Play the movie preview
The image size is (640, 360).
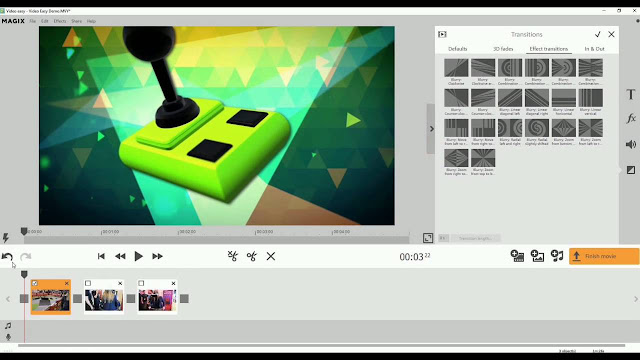click(138, 256)
